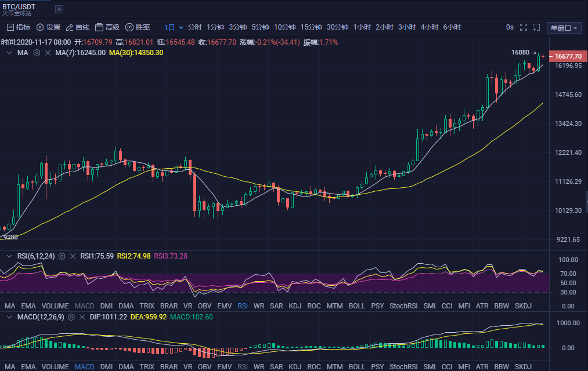Screen dimensions: 588x371
Task: Open the 胜率 win-rate tool
Action: (138, 27)
